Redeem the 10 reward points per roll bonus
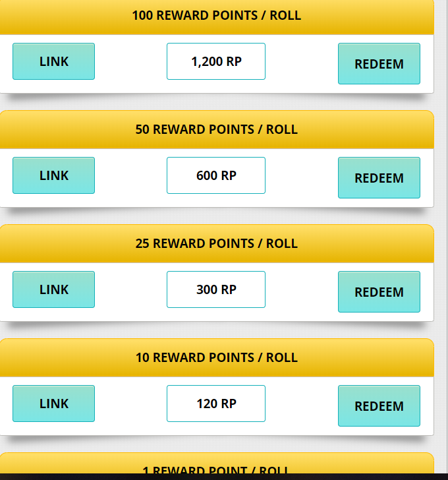 click(379, 406)
